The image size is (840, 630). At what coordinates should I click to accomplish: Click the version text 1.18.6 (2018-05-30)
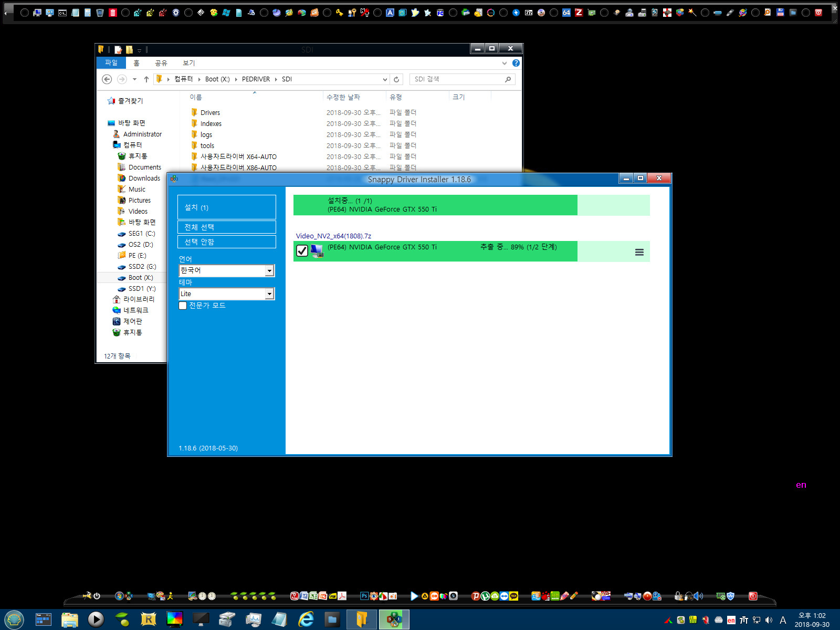[208, 448]
